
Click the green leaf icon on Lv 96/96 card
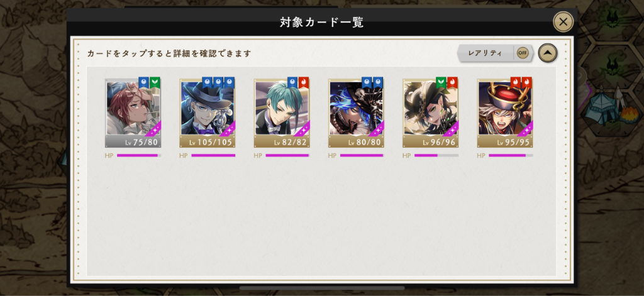(441, 82)
